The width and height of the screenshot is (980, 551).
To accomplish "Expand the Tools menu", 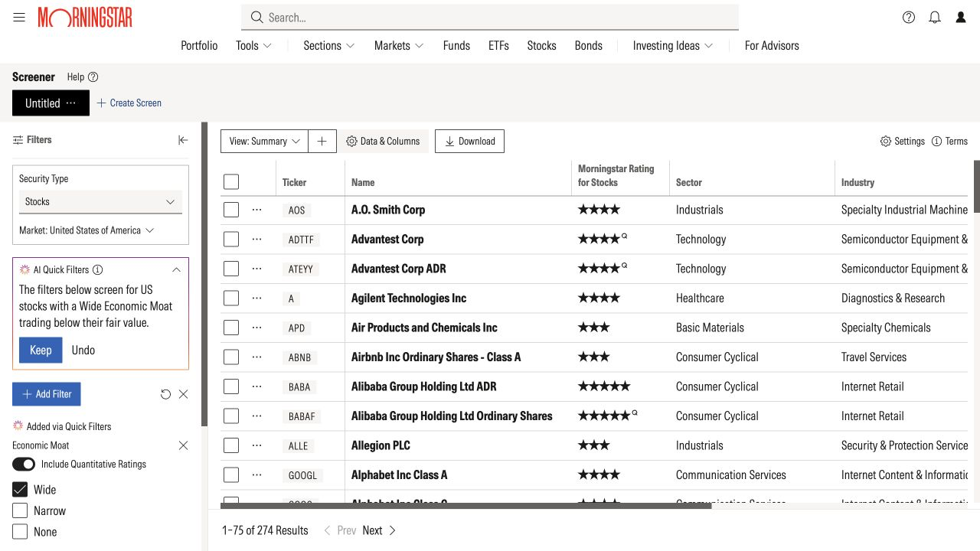I will pyautogui.click(x=253, y=46).
